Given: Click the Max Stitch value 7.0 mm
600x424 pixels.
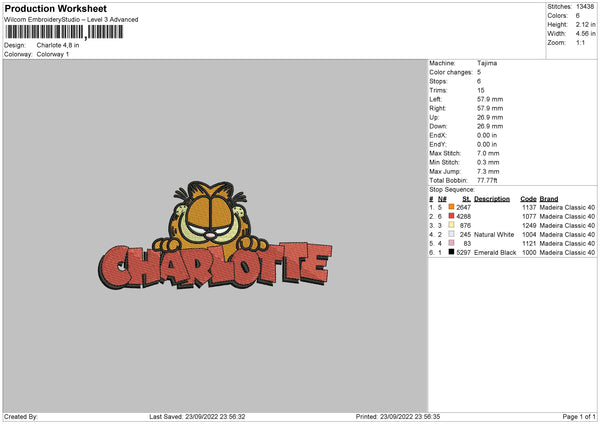Looking at the screenshot, I should 488,153.
